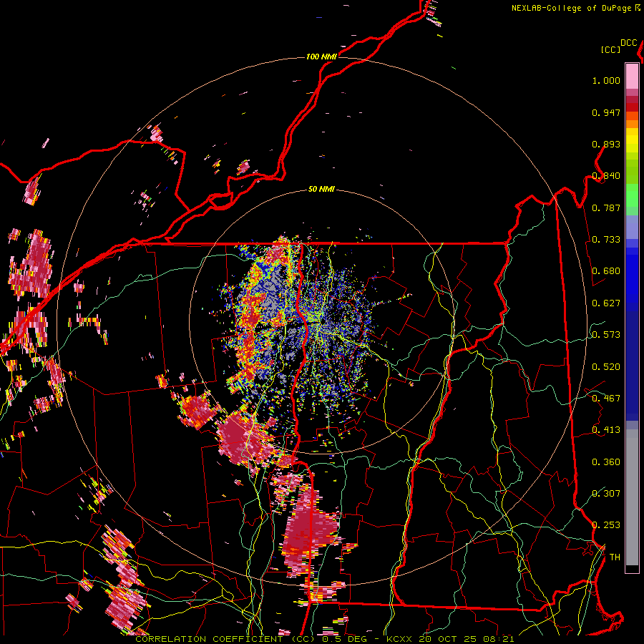The height and width of the screenshot is (644, 644).
Task: Click the "08:21" time stamp
Action: (498, 639)
